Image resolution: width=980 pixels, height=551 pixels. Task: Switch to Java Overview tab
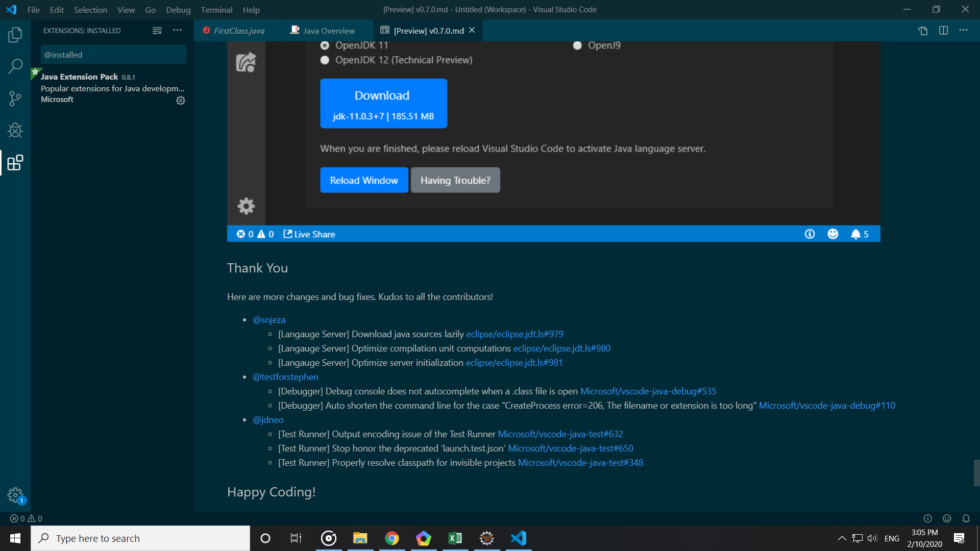pos(329,31)
